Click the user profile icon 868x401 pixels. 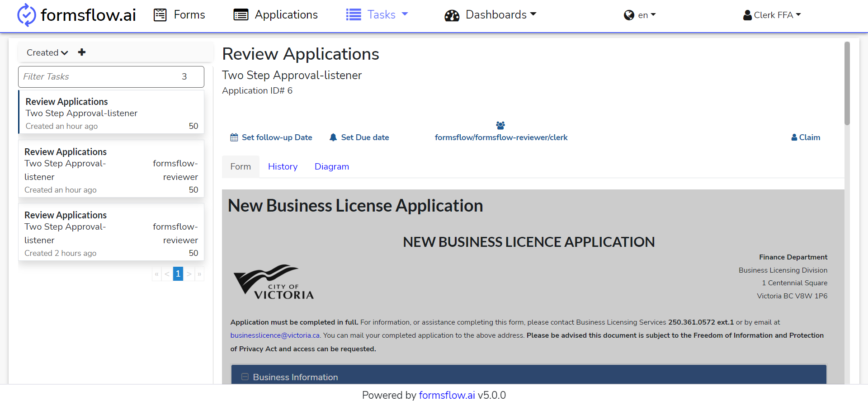click(747, 15)
